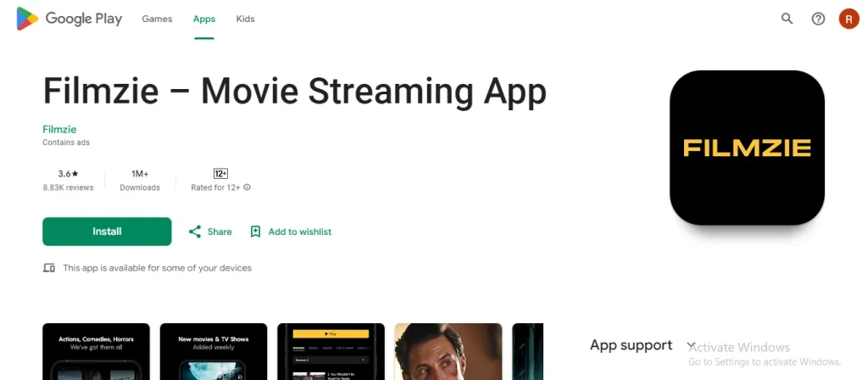Open the search magnifier icon
Screen dimensions: 868x380
tap(787, 19)
